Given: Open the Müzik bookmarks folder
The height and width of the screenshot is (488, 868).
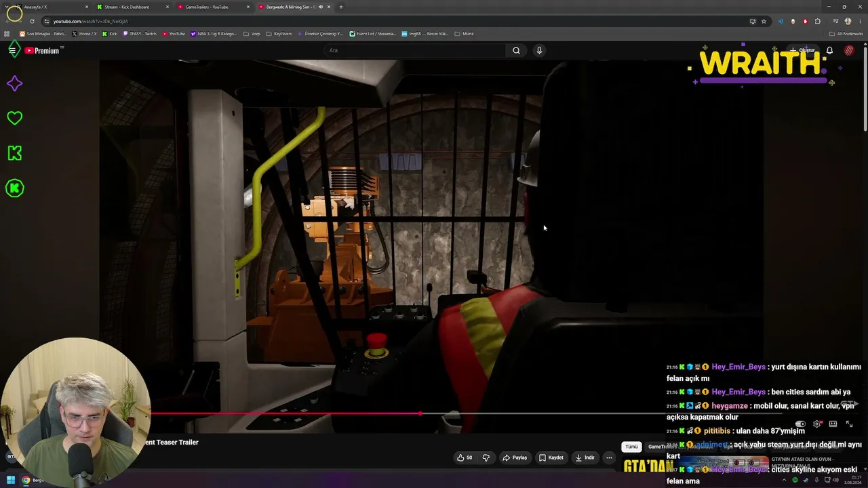Looking at the screenshot, I should (x=464, y=34).
